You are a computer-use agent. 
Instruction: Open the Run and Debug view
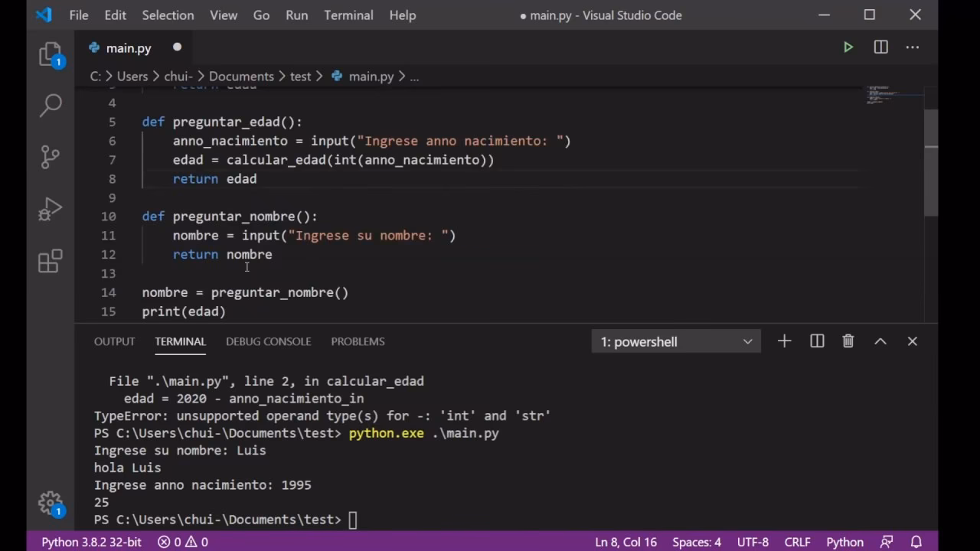click(51, 209)
